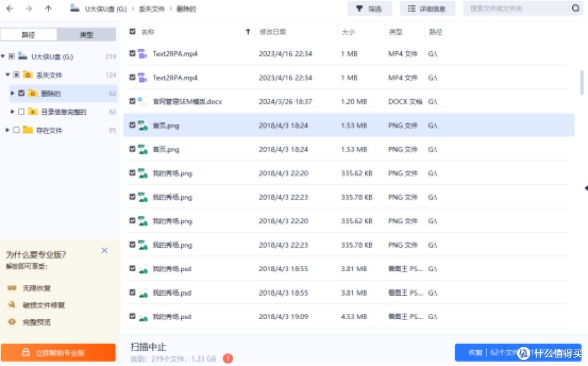The width and height of the screenshot is (588, 366).
Task: Click the 目录信息完整的 folder icon
Action: [x=33, y=111]
